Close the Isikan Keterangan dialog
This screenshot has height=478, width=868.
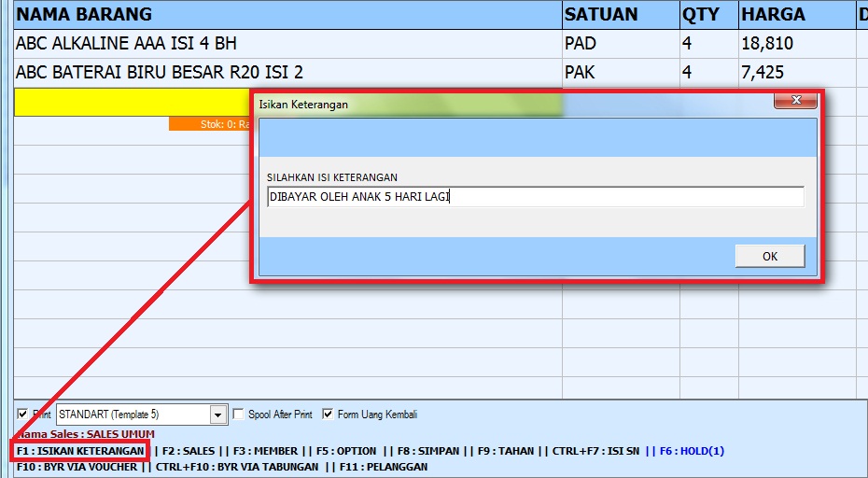pos(796,100)
